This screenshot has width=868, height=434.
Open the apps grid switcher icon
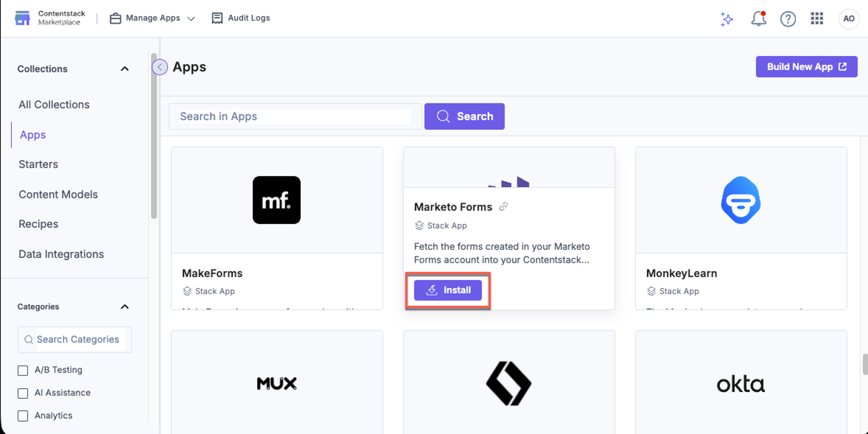pyautogui.click(x=817, y=19)
